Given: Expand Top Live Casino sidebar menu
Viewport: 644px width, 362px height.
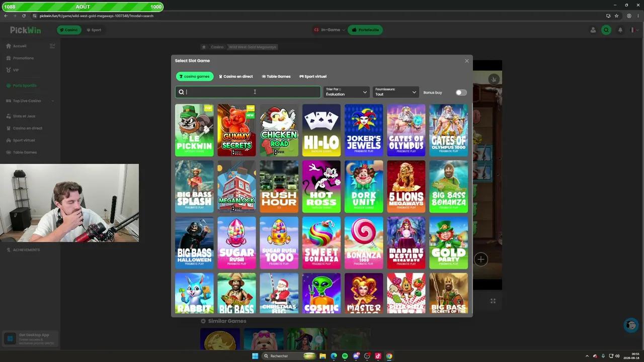Looking at the screenshot, I should click(x=30, y=101).
